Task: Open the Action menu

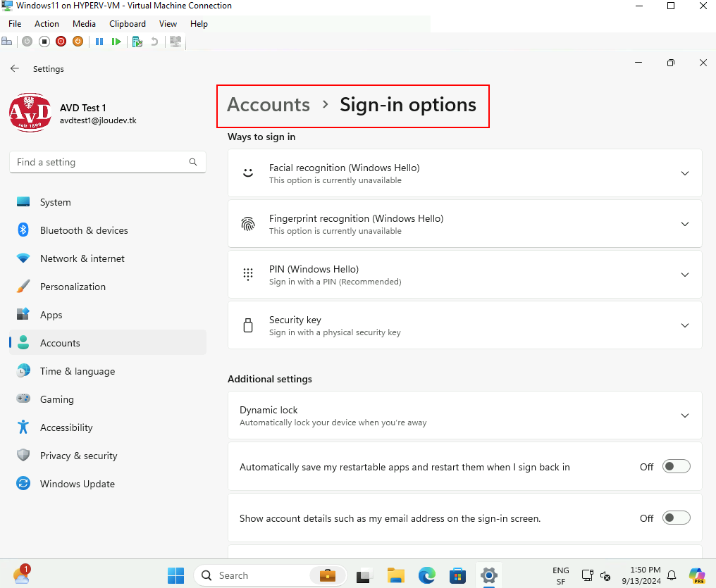Action: point(47,24)
